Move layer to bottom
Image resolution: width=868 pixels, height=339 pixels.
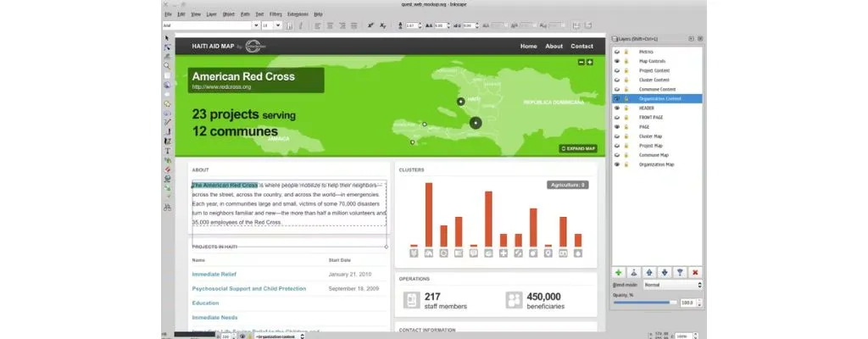click(x=680, y=272)
